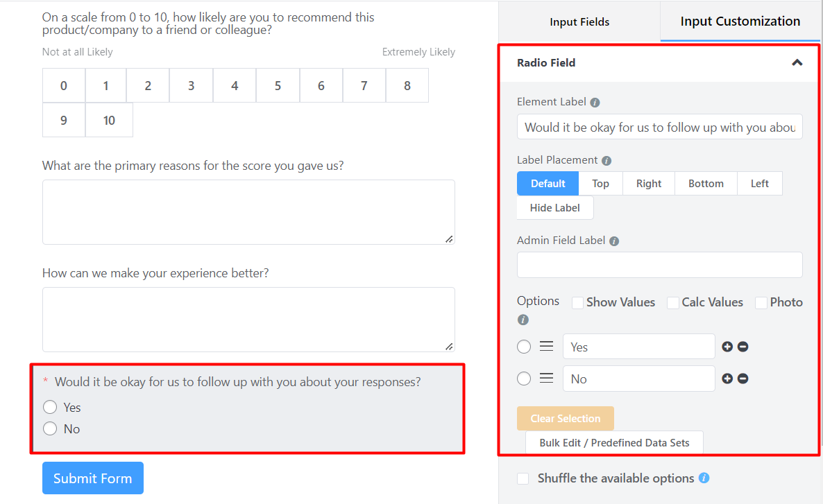This screenshot has width=823, height=504.
Task: Enable the Show Values checkbox
Action: [x=577, y=302]
